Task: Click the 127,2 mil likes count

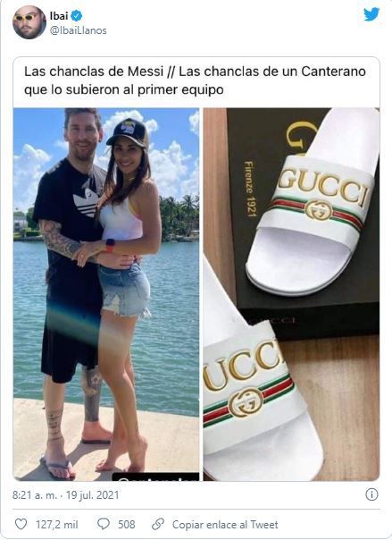Action: click(x=57, y=525)
